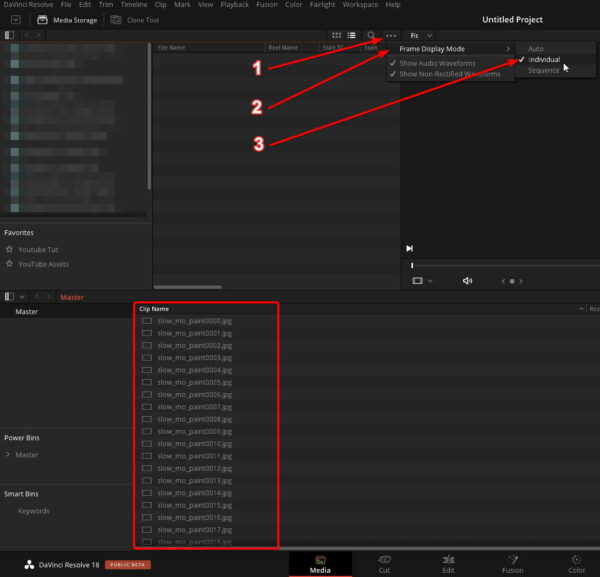
Task: Select Master bin in media pool
Action: point(27,311)
